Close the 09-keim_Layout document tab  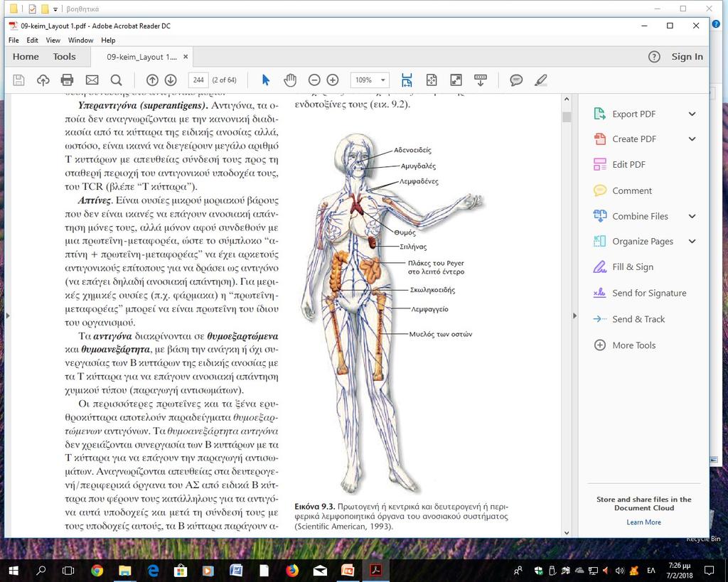coord(186,57)
